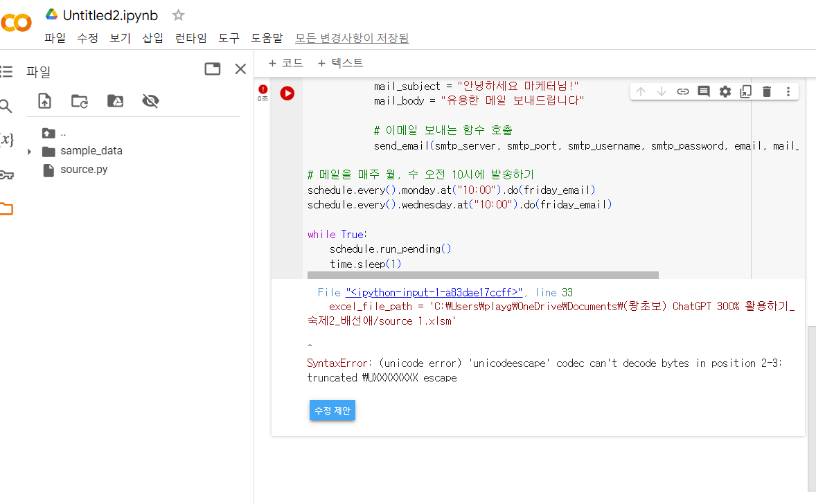Click 모든 변경사항이 저장됨 link

pyautogui.click(x=352, y=38)
